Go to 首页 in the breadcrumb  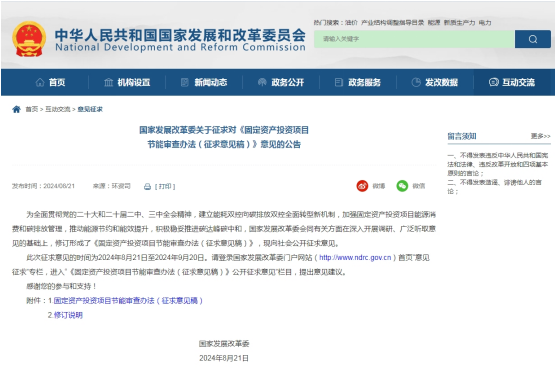point(32,109)
